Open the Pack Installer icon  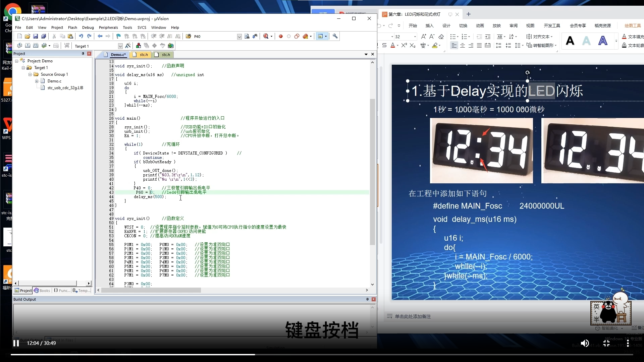(x=171, y=46)
